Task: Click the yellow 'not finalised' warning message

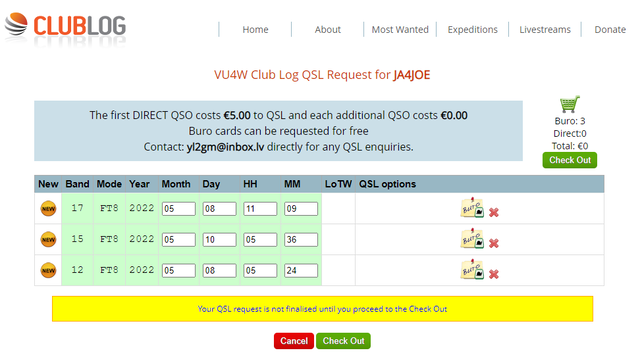Action: click(x=322, y=309)
